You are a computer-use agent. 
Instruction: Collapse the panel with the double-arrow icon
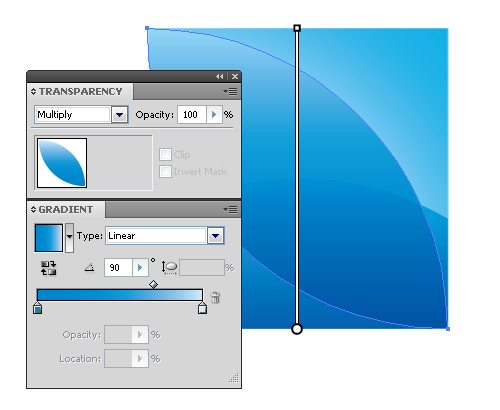(x=219, y=77)
